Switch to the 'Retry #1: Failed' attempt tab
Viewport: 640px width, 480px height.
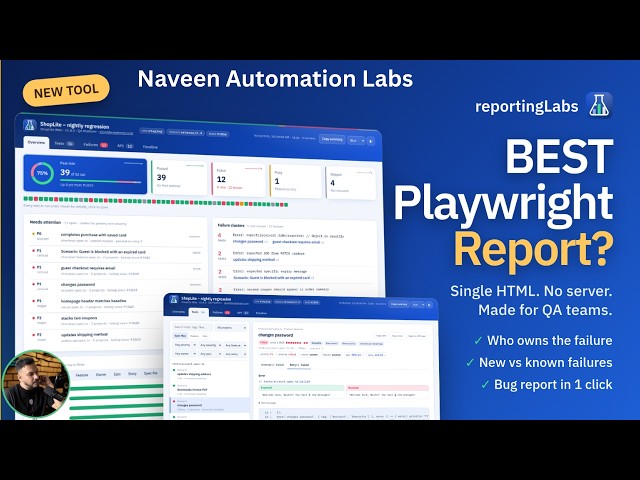tap(299, 365)
